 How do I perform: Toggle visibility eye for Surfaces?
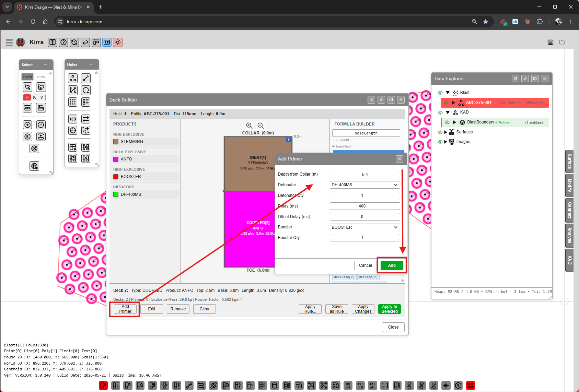pyautogui.click(x=440, y=132)
